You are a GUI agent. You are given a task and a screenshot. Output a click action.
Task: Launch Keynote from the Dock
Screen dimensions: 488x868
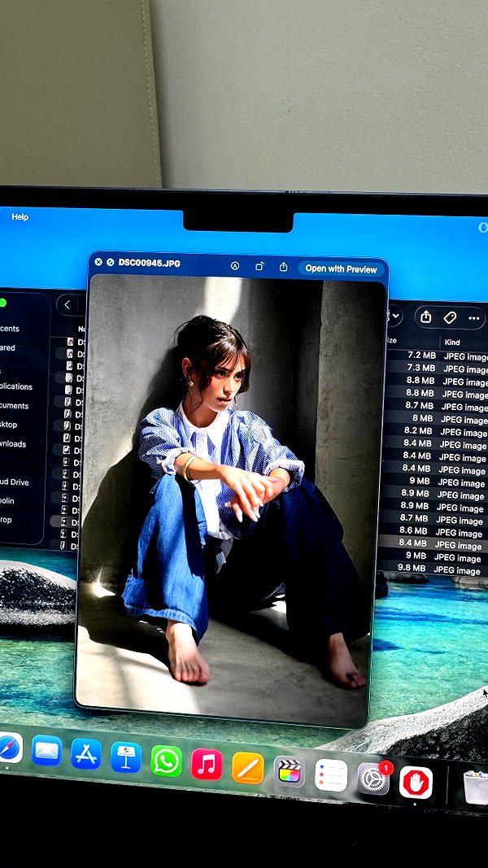click(x=126, y=757)
